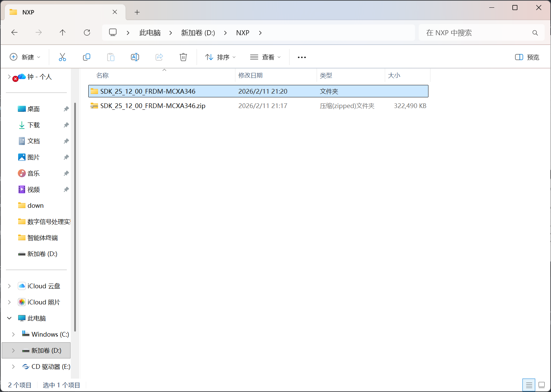Expand 新加卷 (D:) under 此电脑
This screenshot has width=551, height=392.
point(13,351)
